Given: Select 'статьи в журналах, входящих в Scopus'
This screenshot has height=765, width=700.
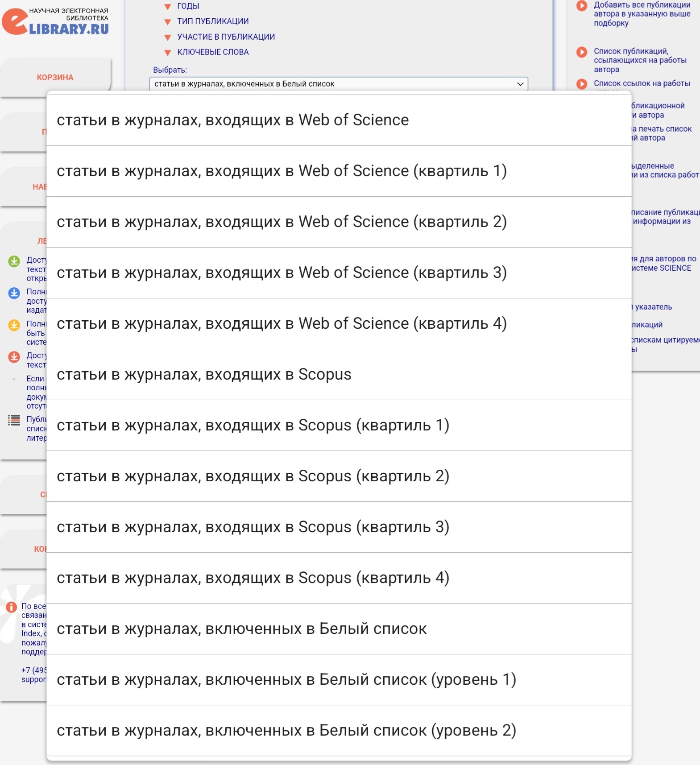Looking at the screenshot, I should 339,374.
